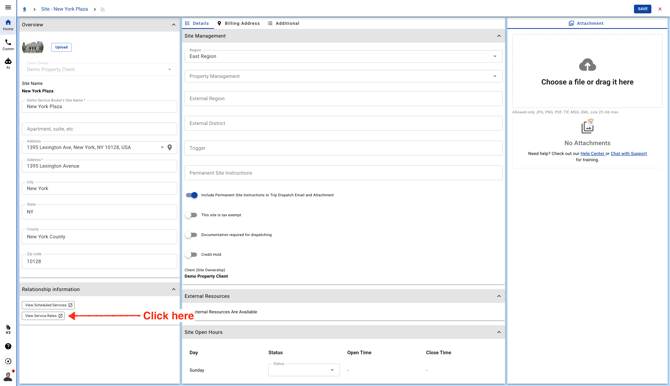The image size is (670, 386).
Task: Toggle Include Permanent Site Instructions switch
Action: coord(191,195)
